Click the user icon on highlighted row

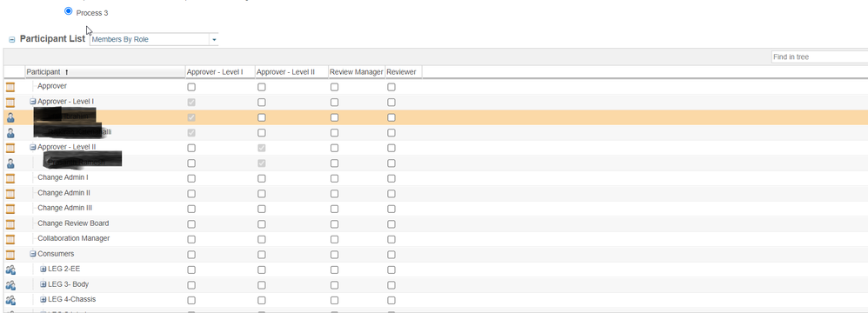point(10,117)
